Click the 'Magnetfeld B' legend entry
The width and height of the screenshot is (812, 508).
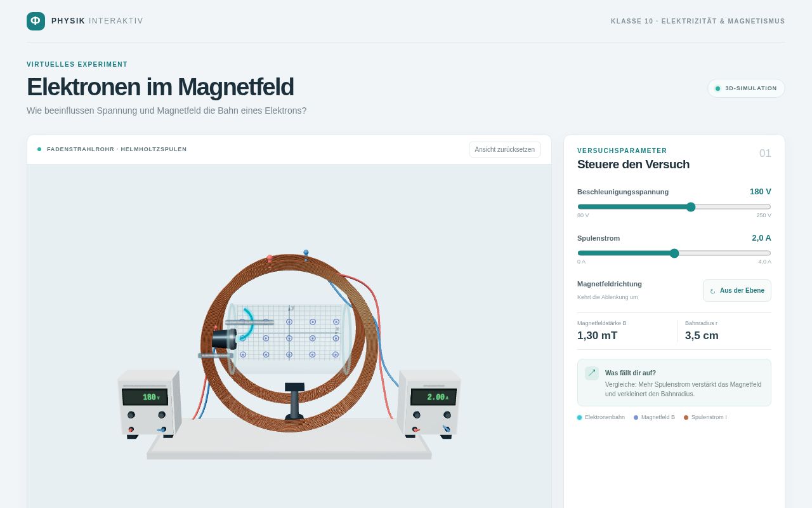(654, 417)
